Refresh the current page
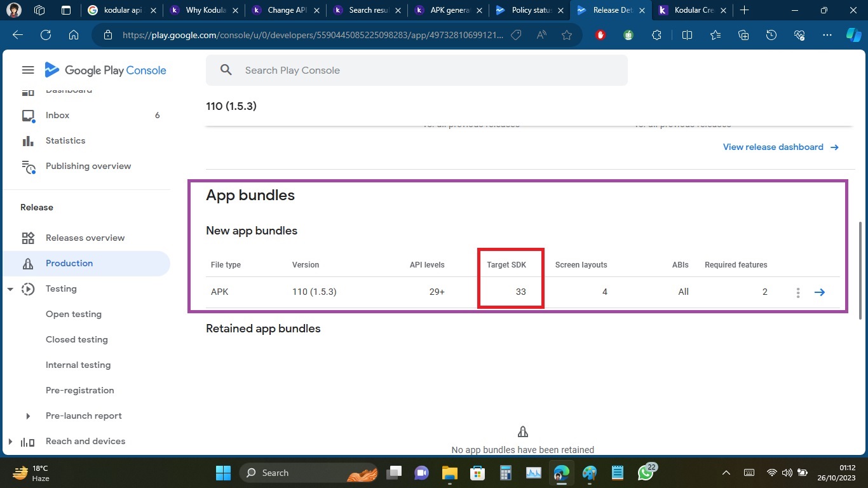This screenshot has height=488, width=868. click(x=46, y=36)
